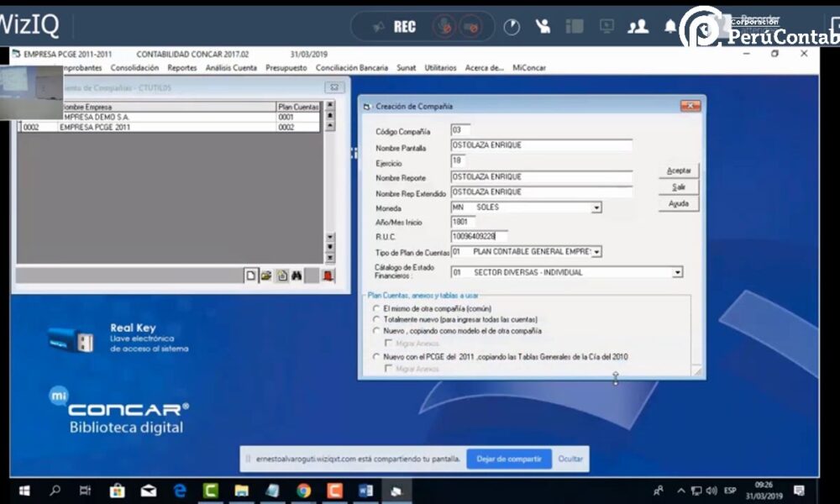Open the Reportes menu
This screenshot has width=840, height=504.
tap(181, 68)
